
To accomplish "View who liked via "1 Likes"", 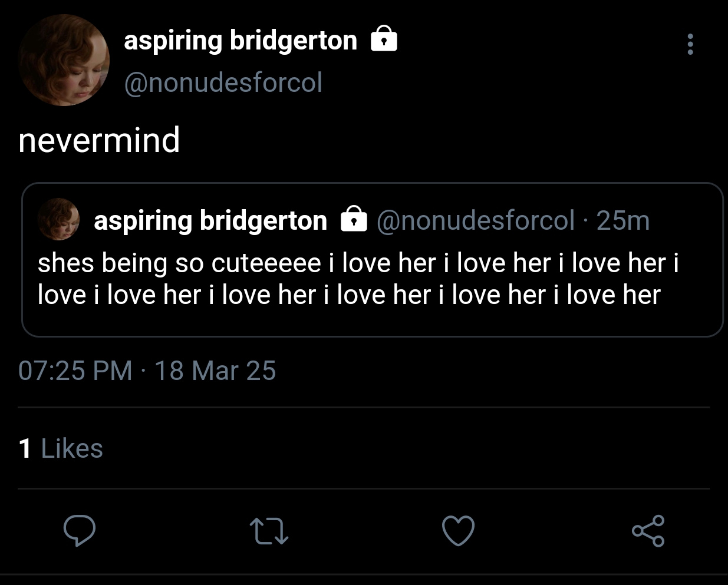I will (x=61, y=448).
